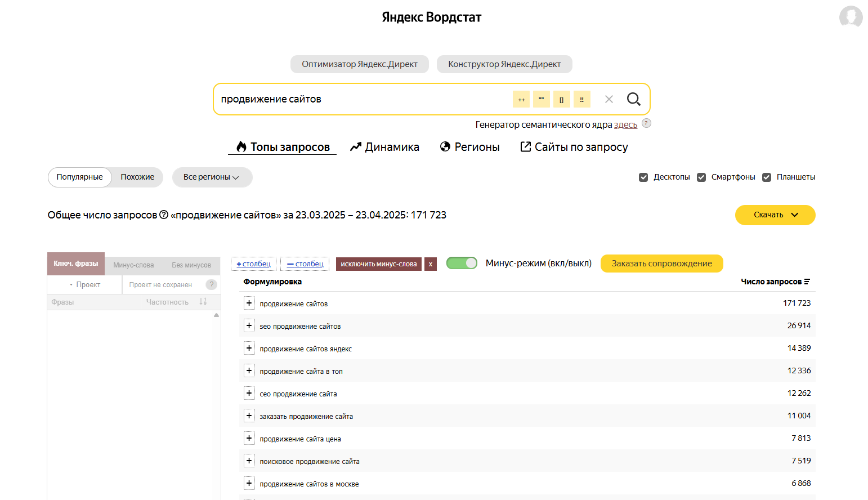The image size is (868, 500).
Task: Click the '– столбец' button
Action: (306, 264)
